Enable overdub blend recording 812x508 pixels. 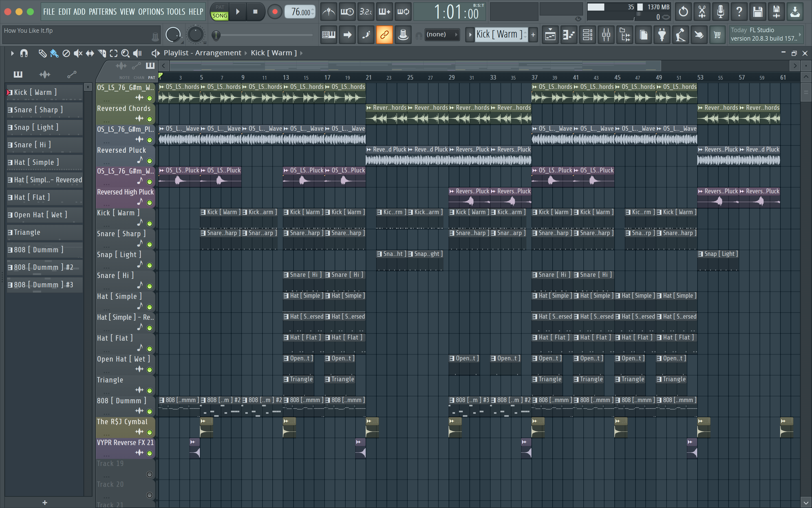click(384, 12)
